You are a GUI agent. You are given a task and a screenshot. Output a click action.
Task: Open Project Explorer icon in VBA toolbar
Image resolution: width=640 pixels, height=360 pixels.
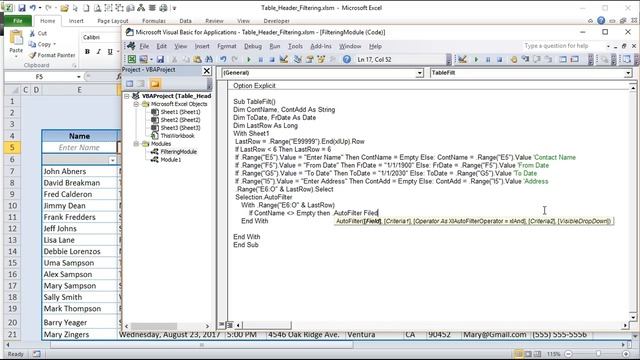(298, 60)
